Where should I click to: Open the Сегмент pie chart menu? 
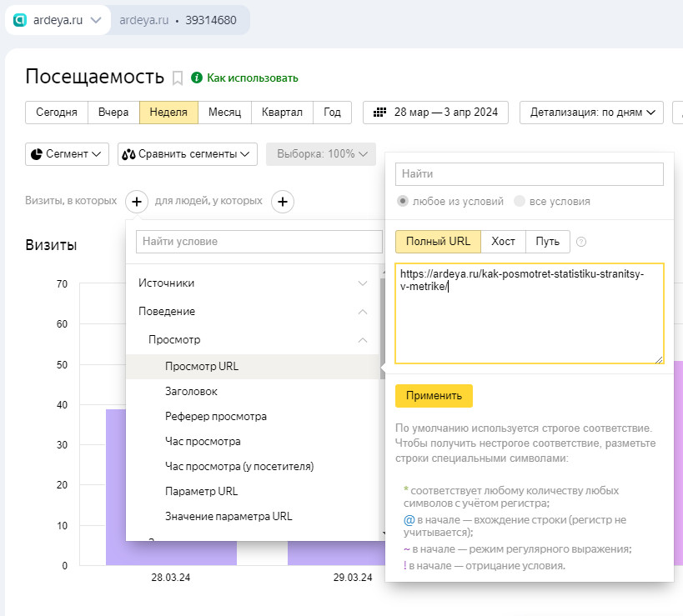tap(68, 154)
